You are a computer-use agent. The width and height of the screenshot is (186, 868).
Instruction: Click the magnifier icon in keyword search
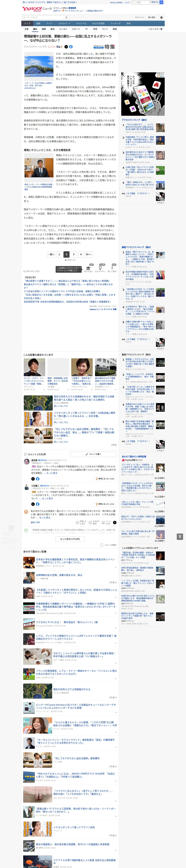point(66,18)
